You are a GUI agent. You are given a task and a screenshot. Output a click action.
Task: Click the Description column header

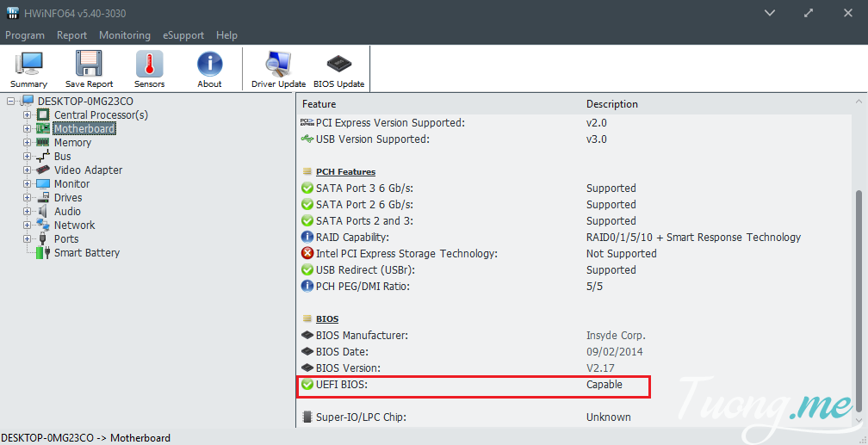pos(612,104)
